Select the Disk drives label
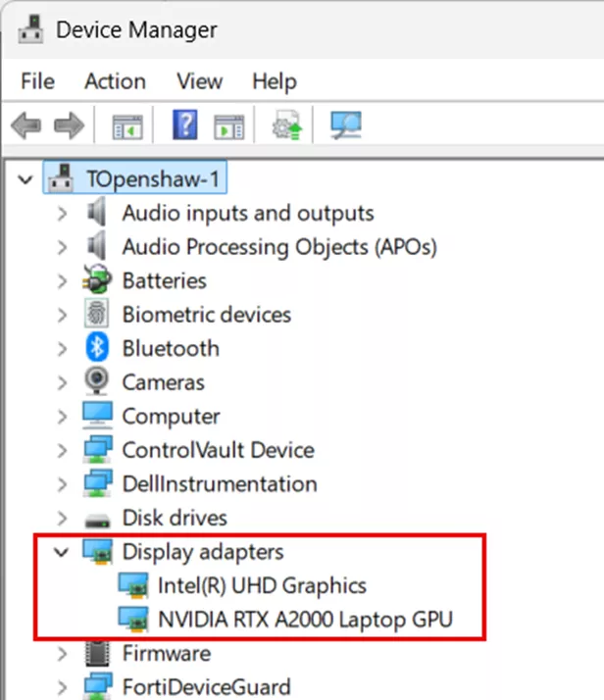604x700 pixels. coord(175,518)
